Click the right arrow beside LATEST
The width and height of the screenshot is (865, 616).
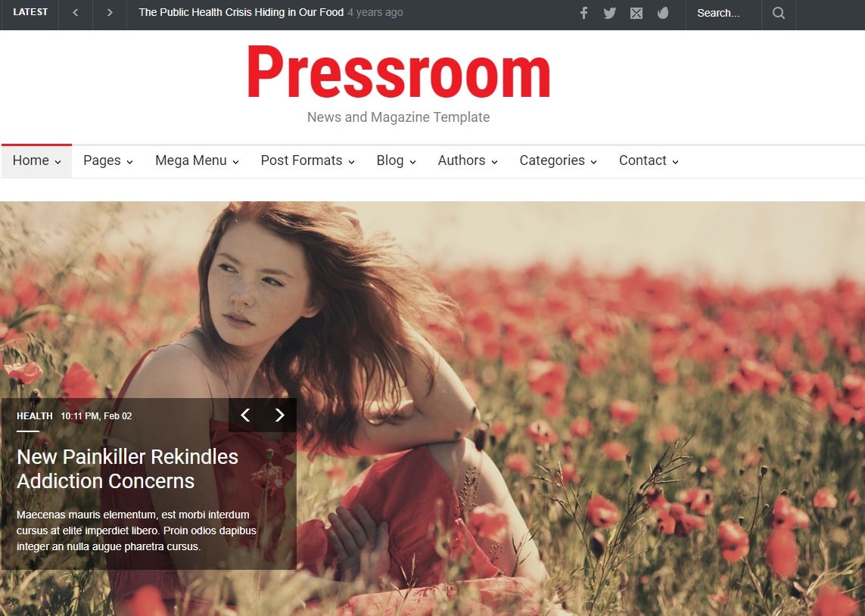pyautogui.click(x=109, y=13)
